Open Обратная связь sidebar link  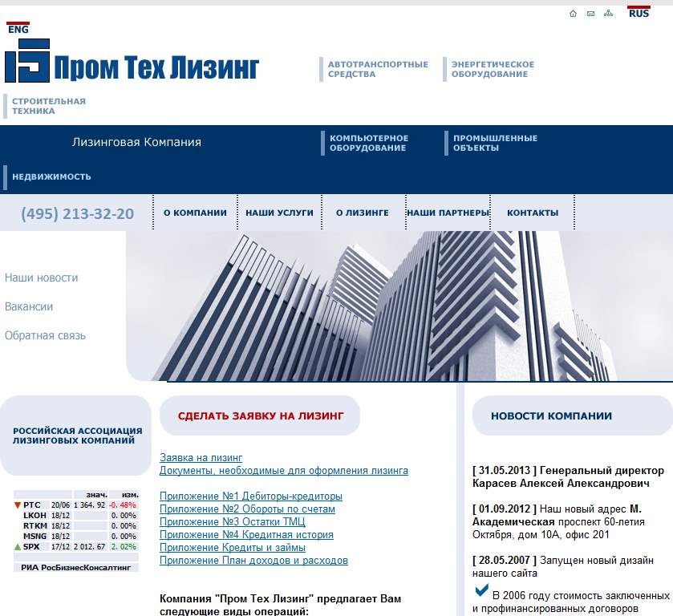(45, 335)
